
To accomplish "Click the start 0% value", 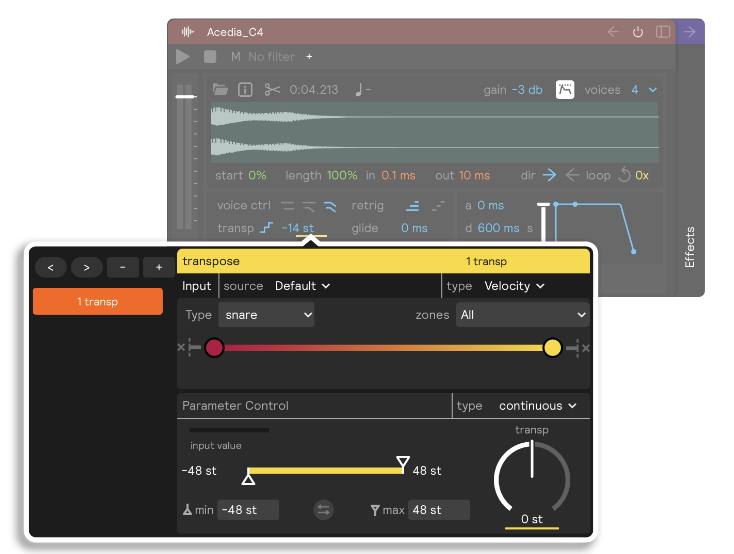I will (x=257, y=176).
